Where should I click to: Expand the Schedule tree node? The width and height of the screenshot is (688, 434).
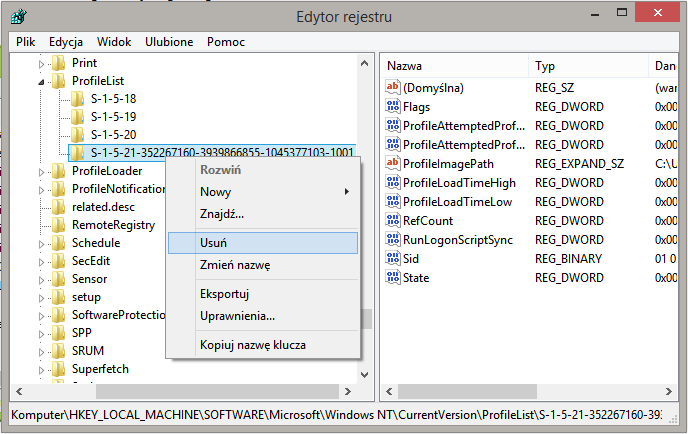tap(41, 244)
